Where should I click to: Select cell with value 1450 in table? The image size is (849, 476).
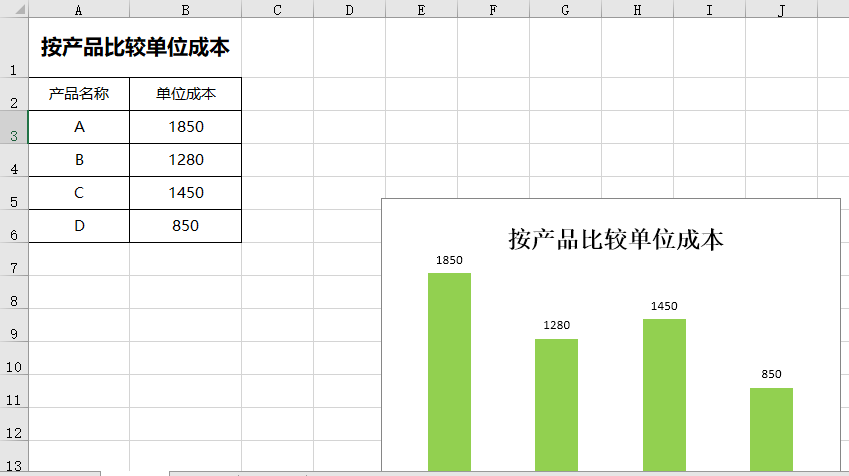(185, 193)
